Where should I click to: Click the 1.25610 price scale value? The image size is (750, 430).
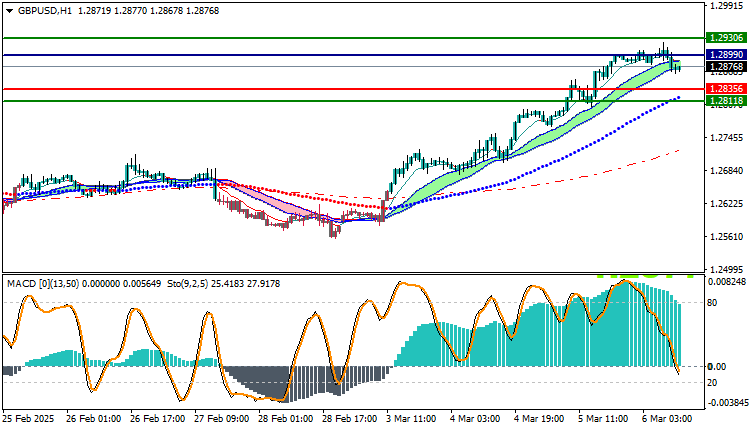coord(727,237)
